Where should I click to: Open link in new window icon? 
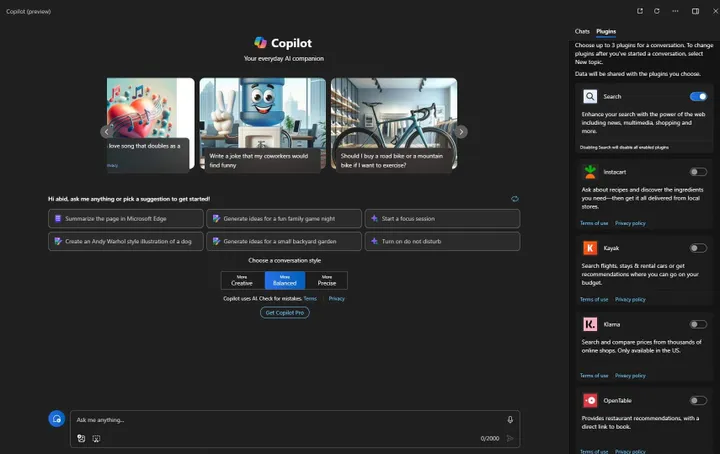coord(640,11)
